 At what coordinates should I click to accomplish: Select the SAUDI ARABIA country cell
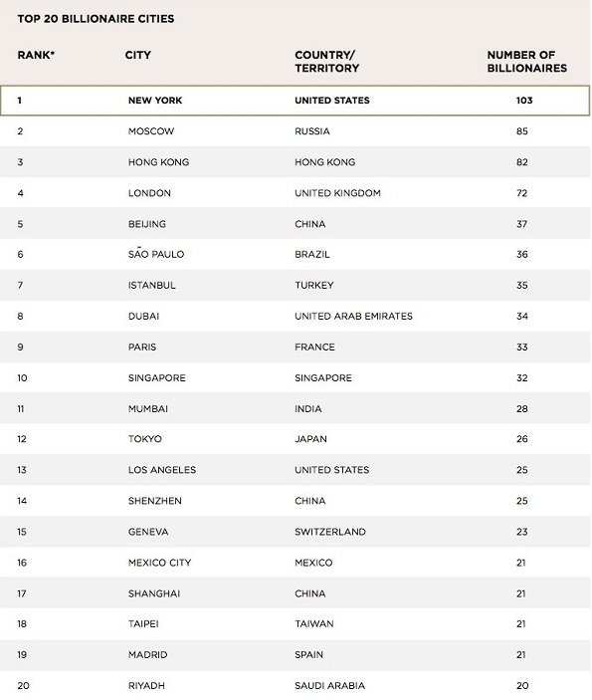tap(329, 685)
